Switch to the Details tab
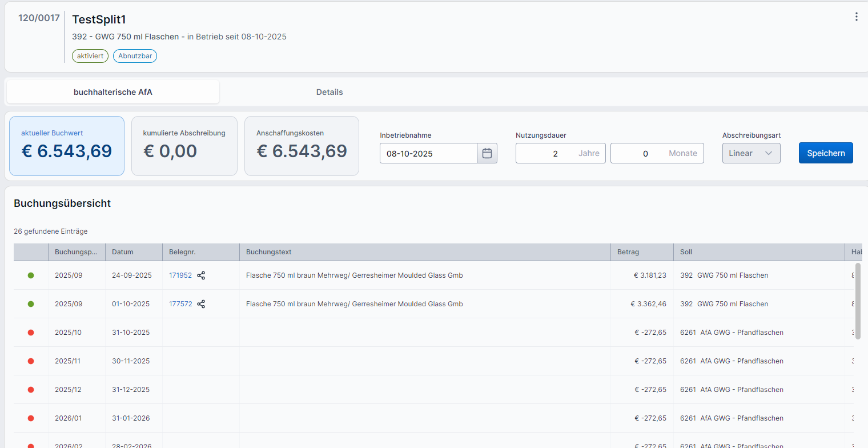This screenshot has height=448, width=868. click(x=329, y=92)
